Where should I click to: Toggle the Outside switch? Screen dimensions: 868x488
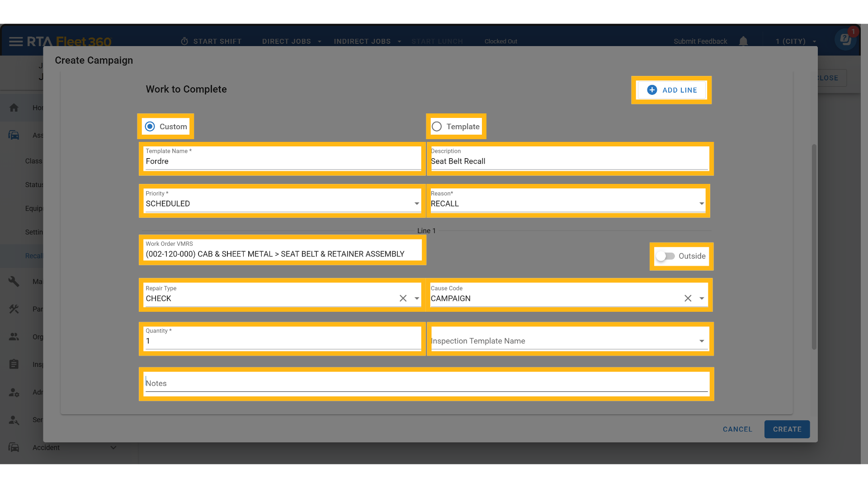(665, 256)
